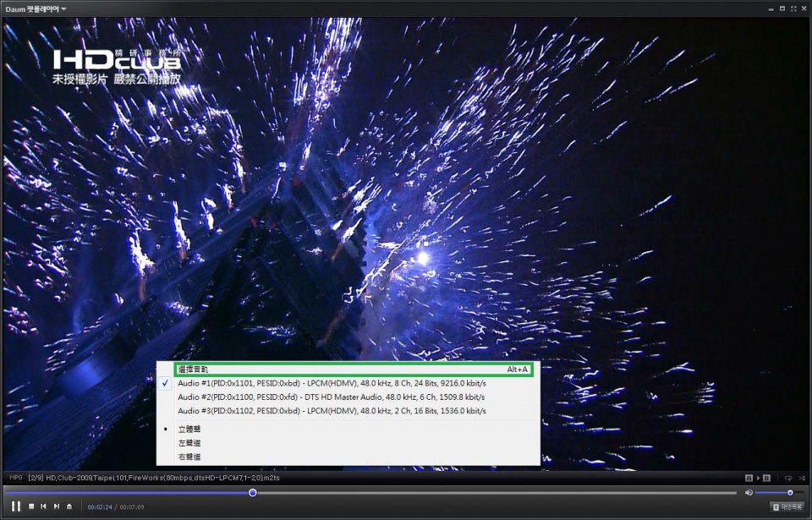Choose 右聲道 right channel option
The height and width of the screenshot is (520, 812).
coord(348,457)
